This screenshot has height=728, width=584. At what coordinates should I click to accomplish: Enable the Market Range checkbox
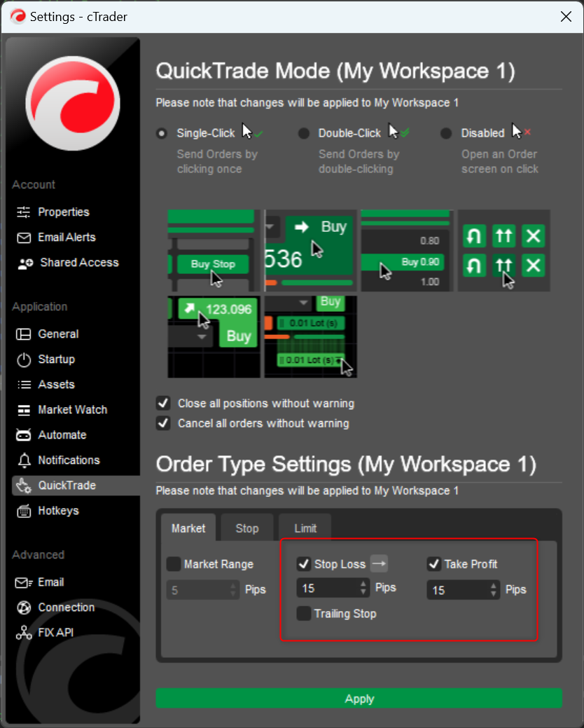tap(174, 564)
